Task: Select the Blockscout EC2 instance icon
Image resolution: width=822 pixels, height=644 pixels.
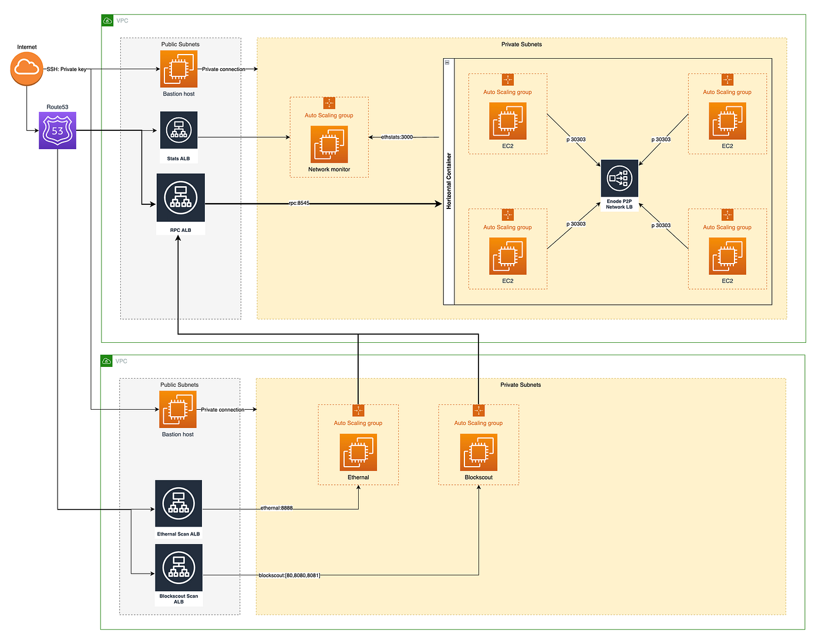Action: 479,453
